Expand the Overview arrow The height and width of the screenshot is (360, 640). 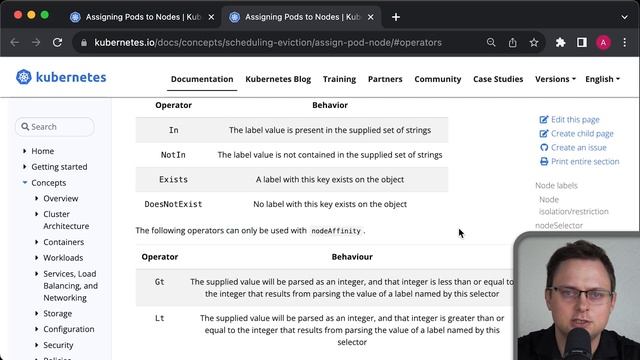pos(37,198)
